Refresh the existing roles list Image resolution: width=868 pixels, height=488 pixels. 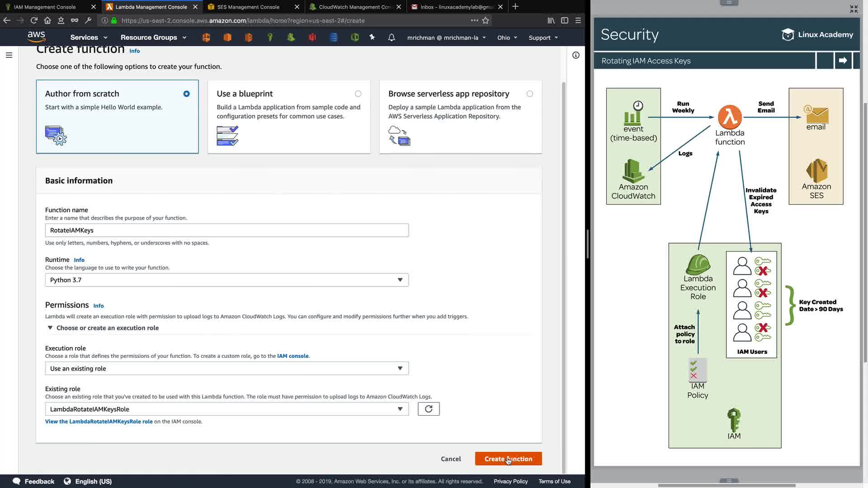[x=429, y=409]
